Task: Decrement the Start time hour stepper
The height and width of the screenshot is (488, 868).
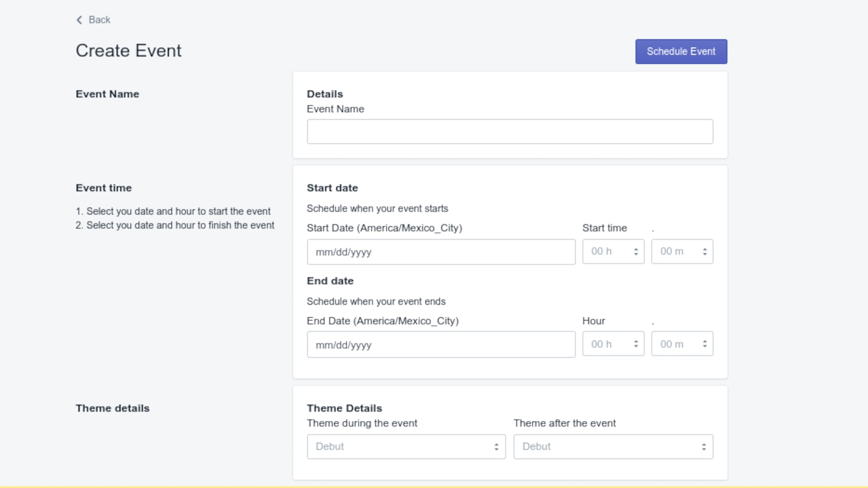Action: click(636, 254)
